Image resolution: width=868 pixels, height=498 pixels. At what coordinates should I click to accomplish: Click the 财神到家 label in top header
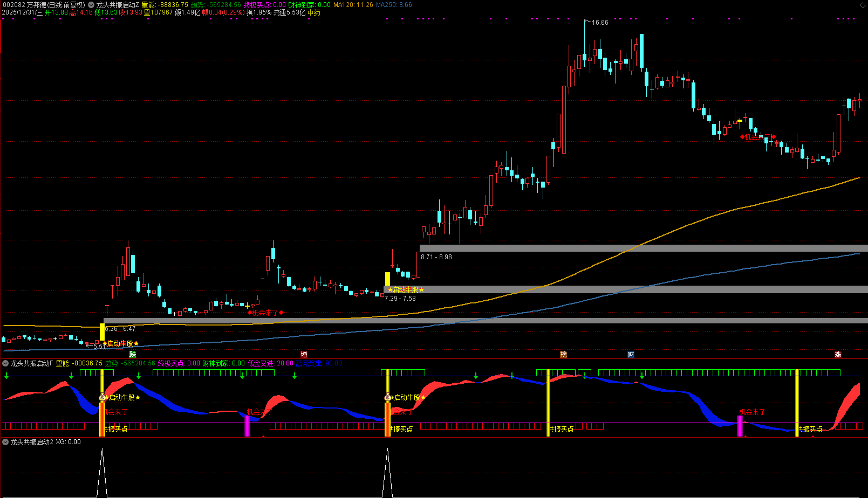[x=302, y=5]
